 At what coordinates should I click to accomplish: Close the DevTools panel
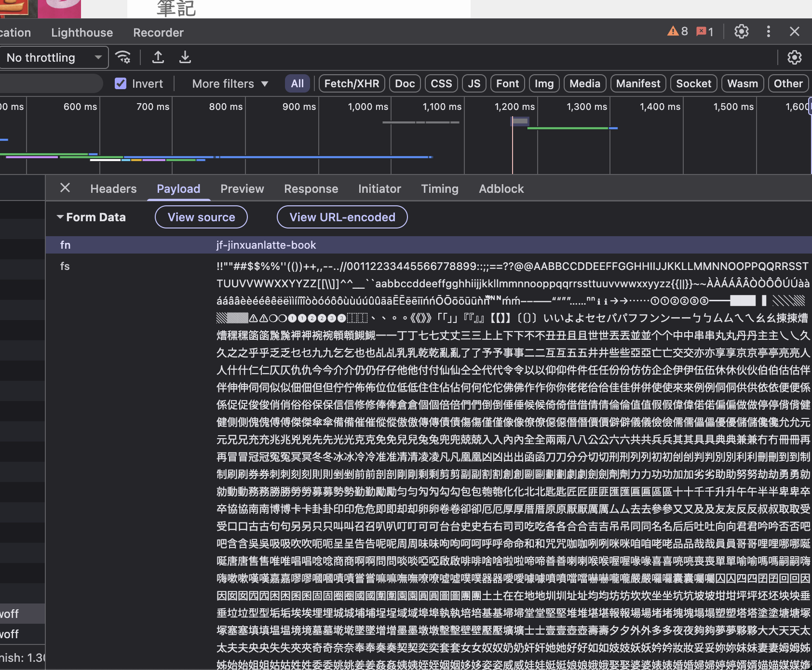coord(794,32)
